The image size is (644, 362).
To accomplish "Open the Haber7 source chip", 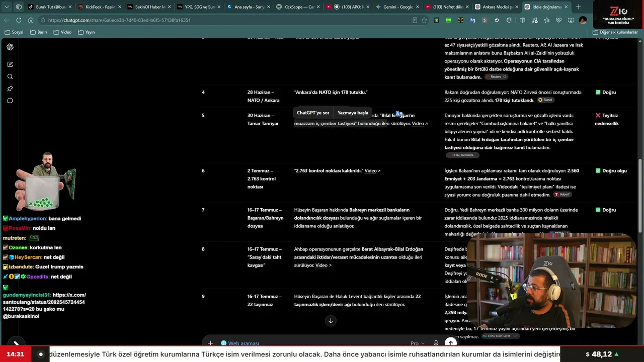I will (x=562, y=195).
